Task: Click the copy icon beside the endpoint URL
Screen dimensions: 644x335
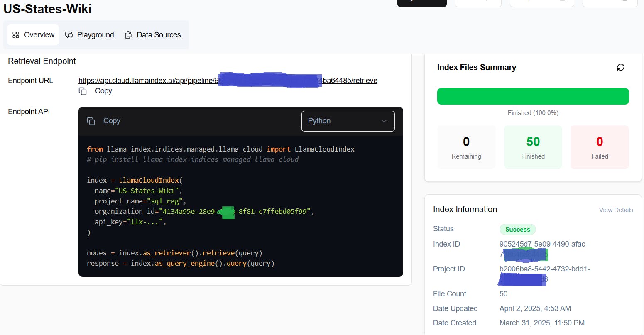Action: 83,91
